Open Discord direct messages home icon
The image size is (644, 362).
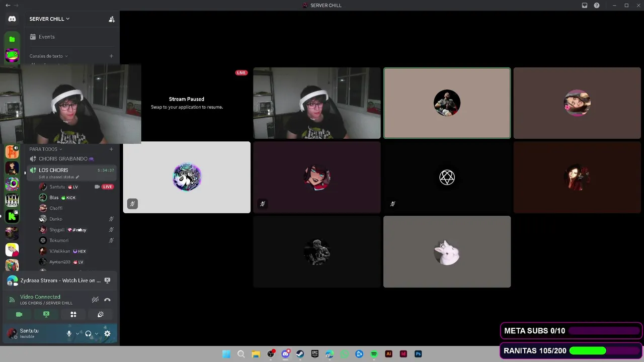pyautogui.click(x=12, y=19)
